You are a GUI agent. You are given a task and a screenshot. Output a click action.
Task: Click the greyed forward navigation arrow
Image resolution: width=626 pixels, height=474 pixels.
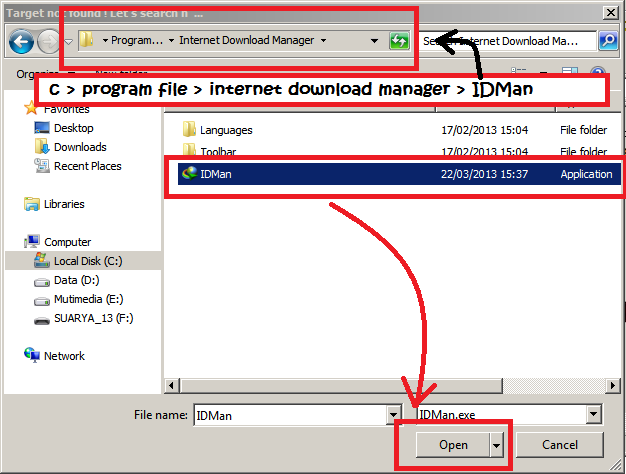49,41
